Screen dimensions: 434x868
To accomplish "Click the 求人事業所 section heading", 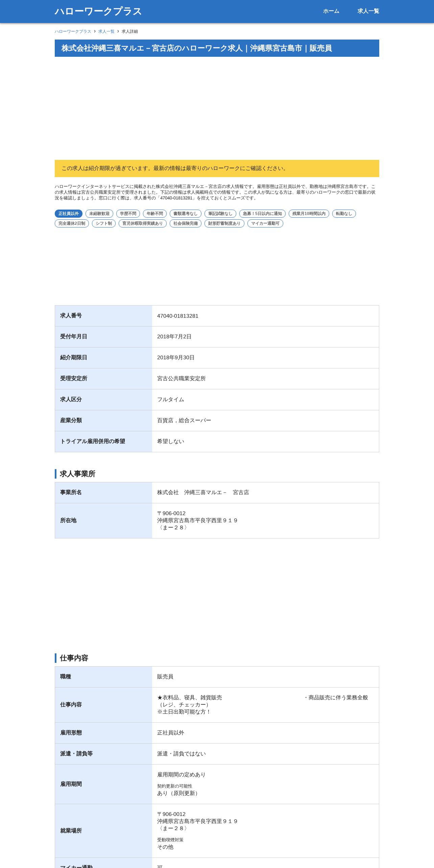I will click(x=77, y=474).
